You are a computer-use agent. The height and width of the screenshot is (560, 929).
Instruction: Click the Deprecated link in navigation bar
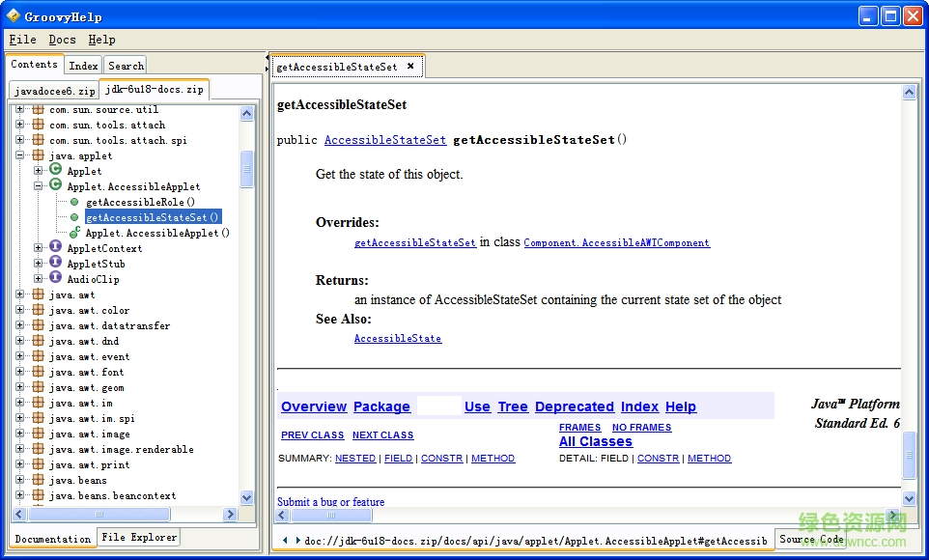click(574, 406)
